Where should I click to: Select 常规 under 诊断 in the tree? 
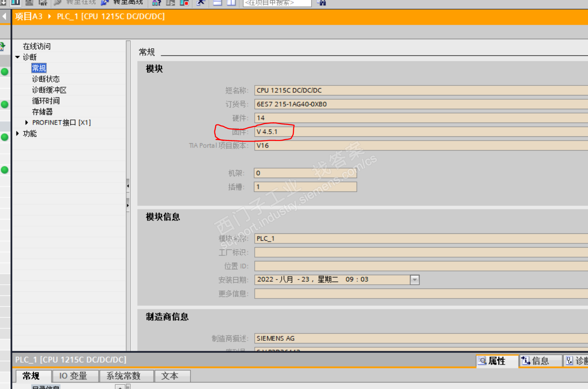(x=39, y=68)
